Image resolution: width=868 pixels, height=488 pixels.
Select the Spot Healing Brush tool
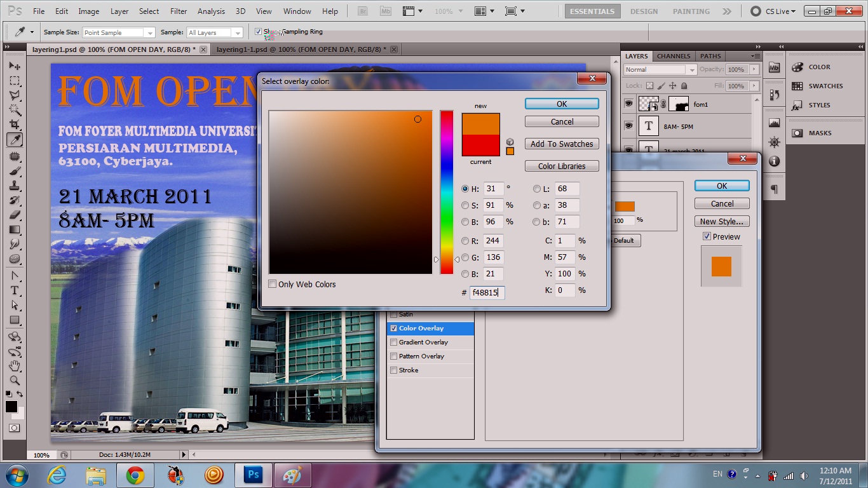pyautogui.click(x=15, y=156)
